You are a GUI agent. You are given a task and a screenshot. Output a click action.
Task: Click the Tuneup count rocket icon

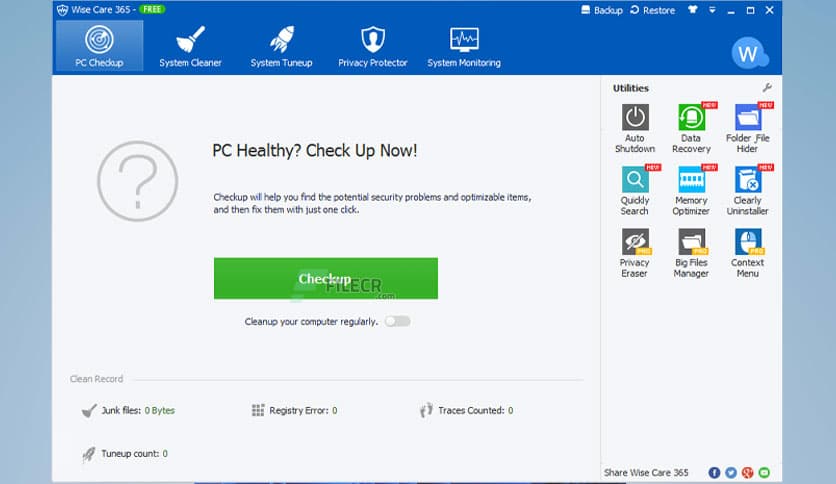click(x=89, y=454)
